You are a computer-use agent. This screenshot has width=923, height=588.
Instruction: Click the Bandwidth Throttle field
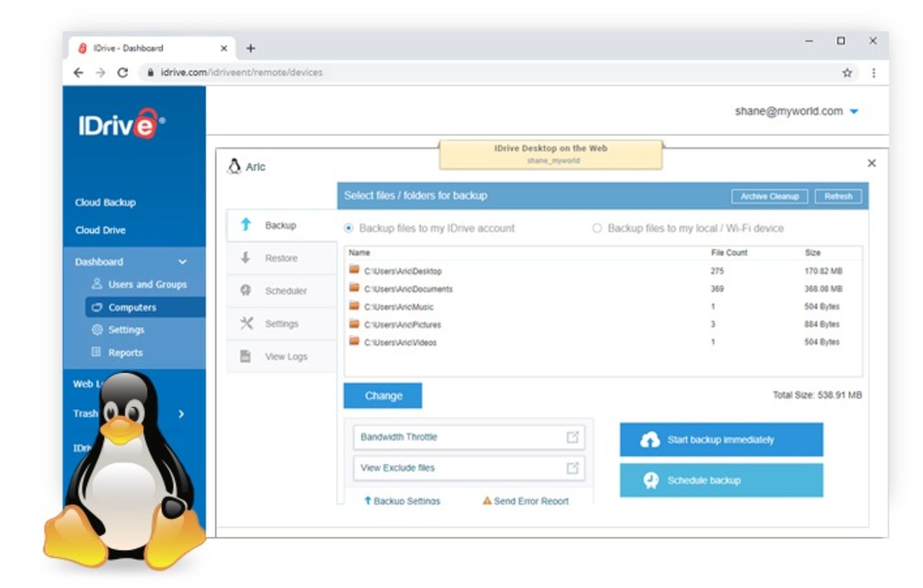(469, 437)
